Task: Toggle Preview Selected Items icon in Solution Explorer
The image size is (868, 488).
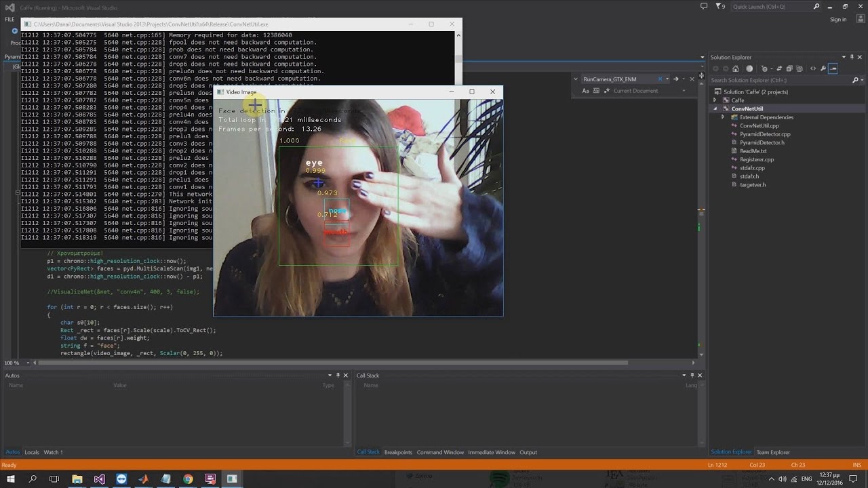Action: pos(833,68)
